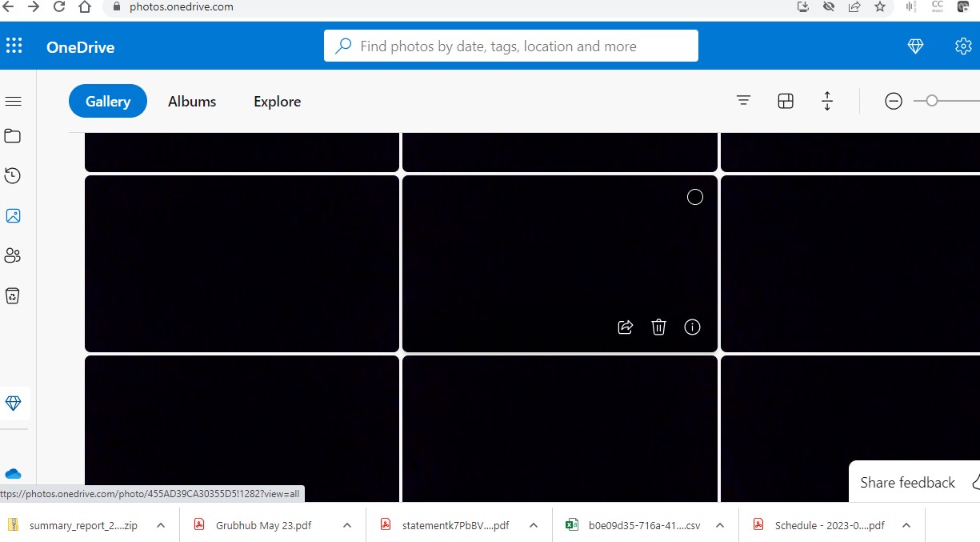Image resolution: width=980 pixels, height=542 pixels.
Task: Expand the summary_report zip download options
Action: click(160, 524)
